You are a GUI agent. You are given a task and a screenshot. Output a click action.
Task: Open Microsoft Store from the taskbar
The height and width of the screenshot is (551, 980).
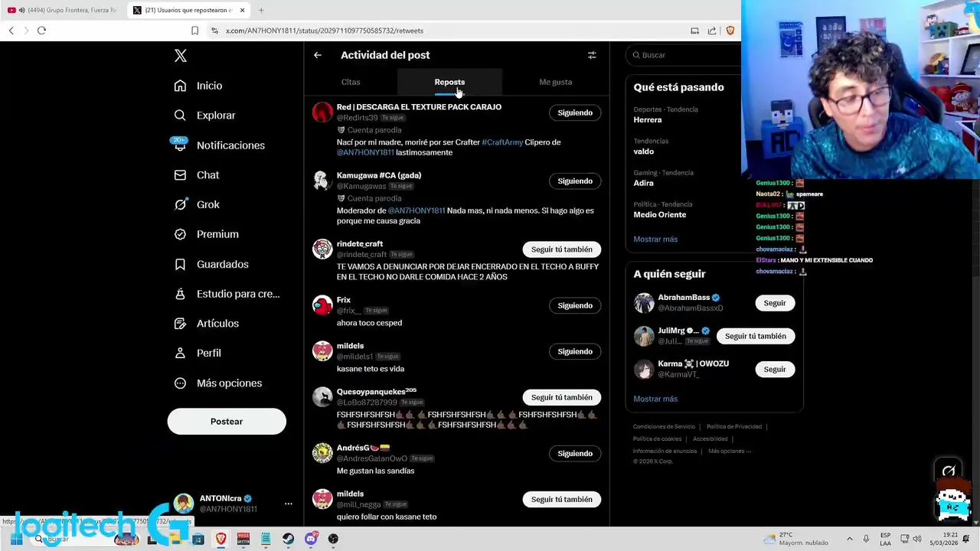click(198, 539)
